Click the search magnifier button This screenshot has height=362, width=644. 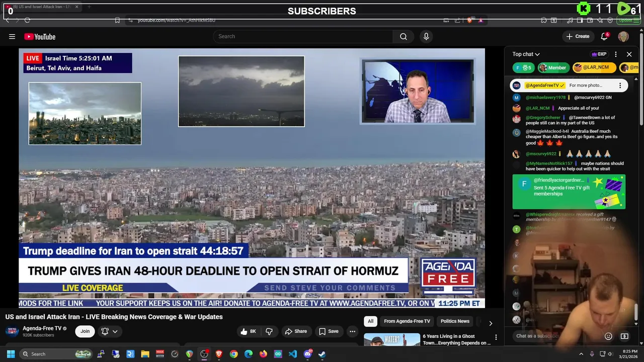(x=404, y=36)
